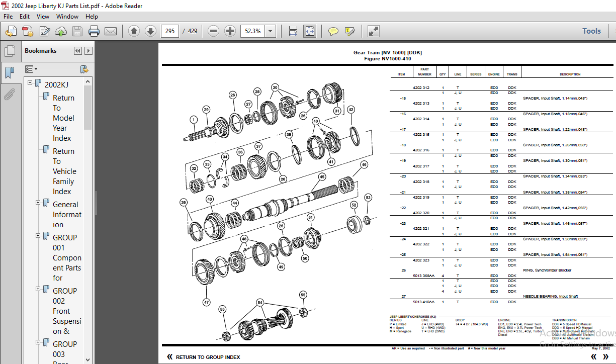
Task: Open the Help menu
Action: pos(92,16)
